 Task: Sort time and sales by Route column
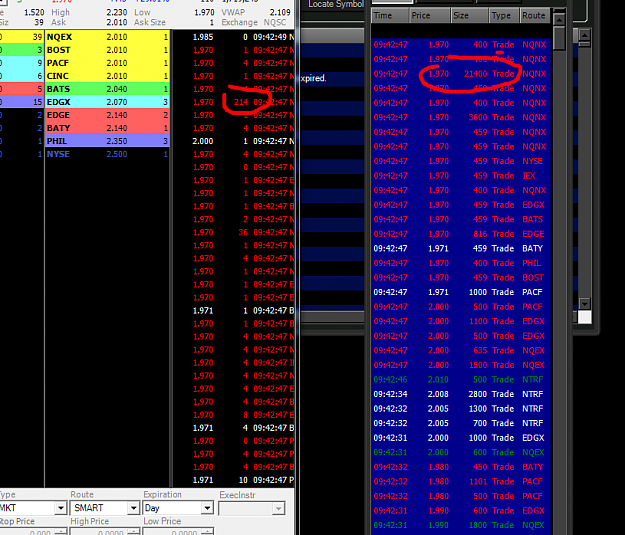coord(535,16)
